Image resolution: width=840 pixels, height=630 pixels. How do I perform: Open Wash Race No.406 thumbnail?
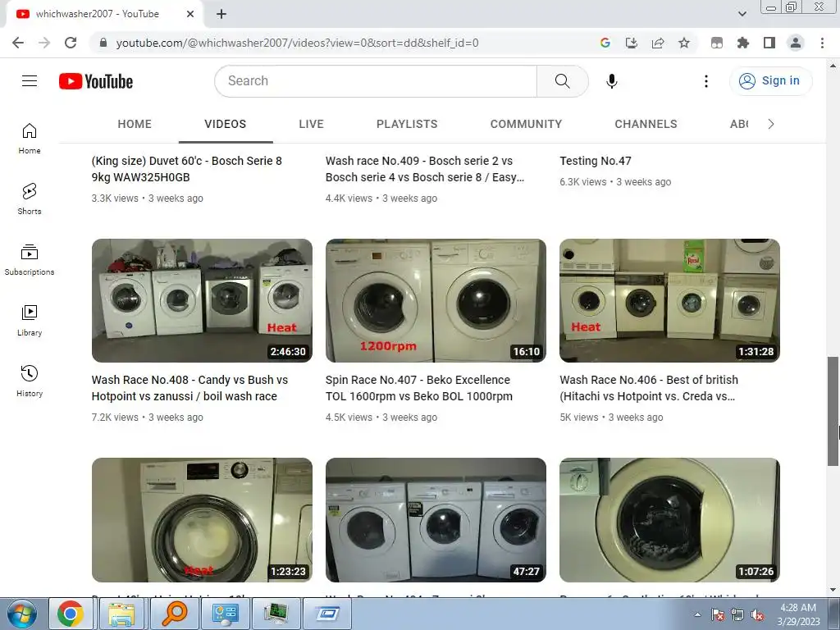669,300
